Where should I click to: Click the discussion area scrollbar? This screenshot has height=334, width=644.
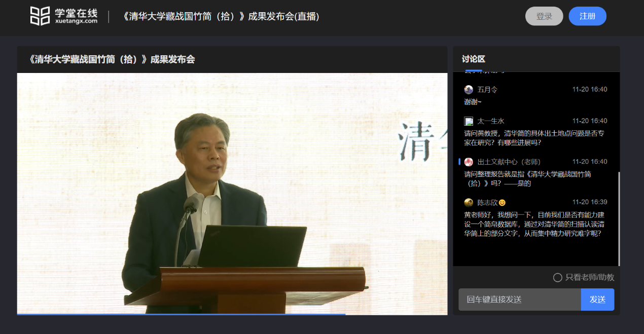619,218
